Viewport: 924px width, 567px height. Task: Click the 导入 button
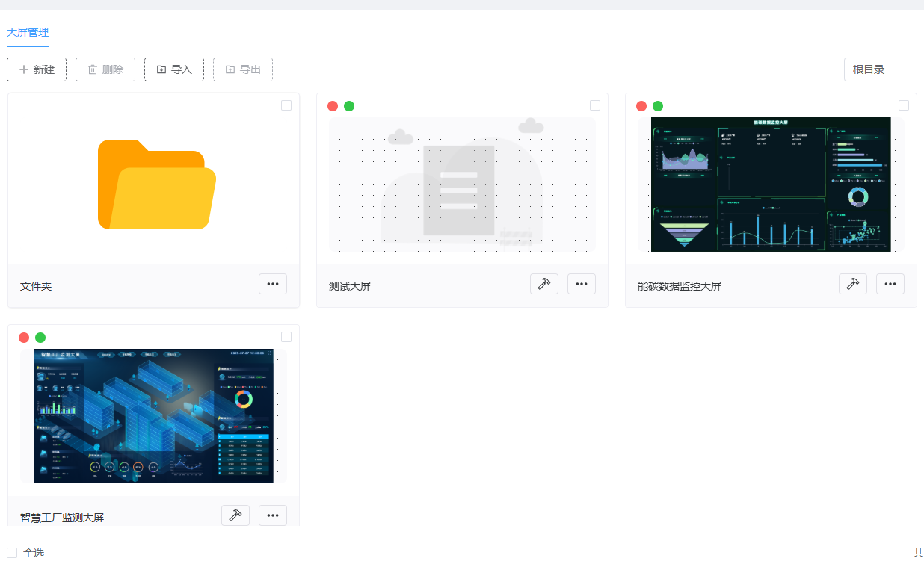point(174,69)
